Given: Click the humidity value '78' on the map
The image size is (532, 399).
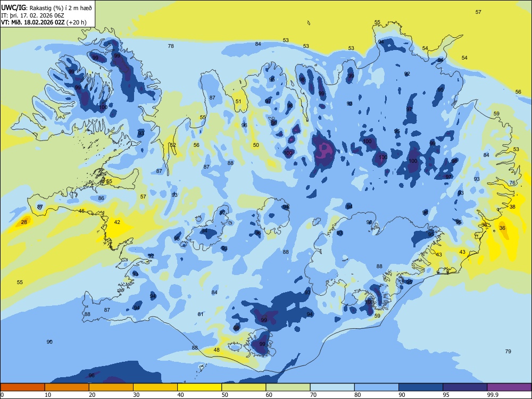Looking at the screenshot, I should pos(171,46).
